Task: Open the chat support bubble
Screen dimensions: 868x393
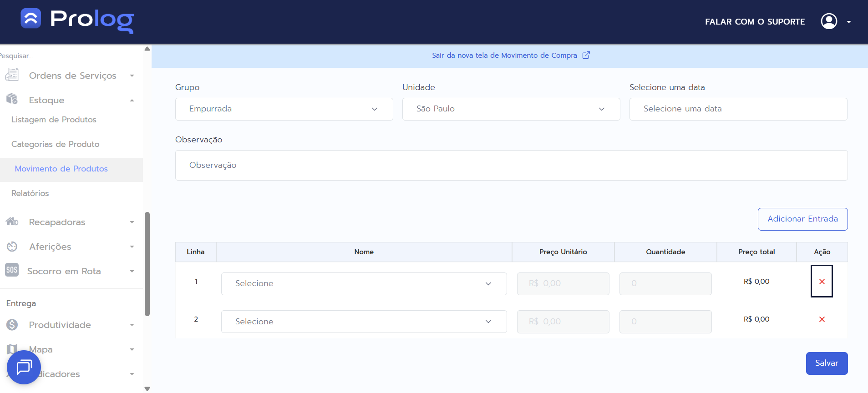Action: coord(24,367)
